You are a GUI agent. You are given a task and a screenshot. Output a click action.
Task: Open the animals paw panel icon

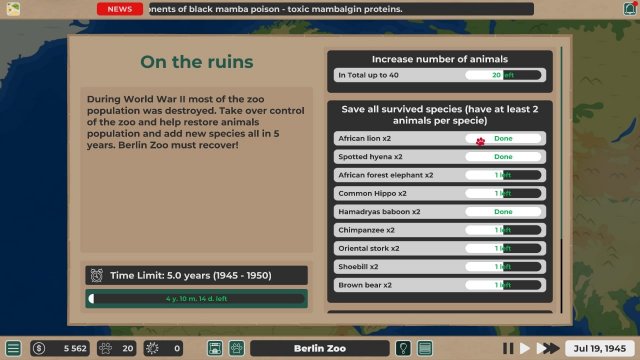(x=237, y=348)
